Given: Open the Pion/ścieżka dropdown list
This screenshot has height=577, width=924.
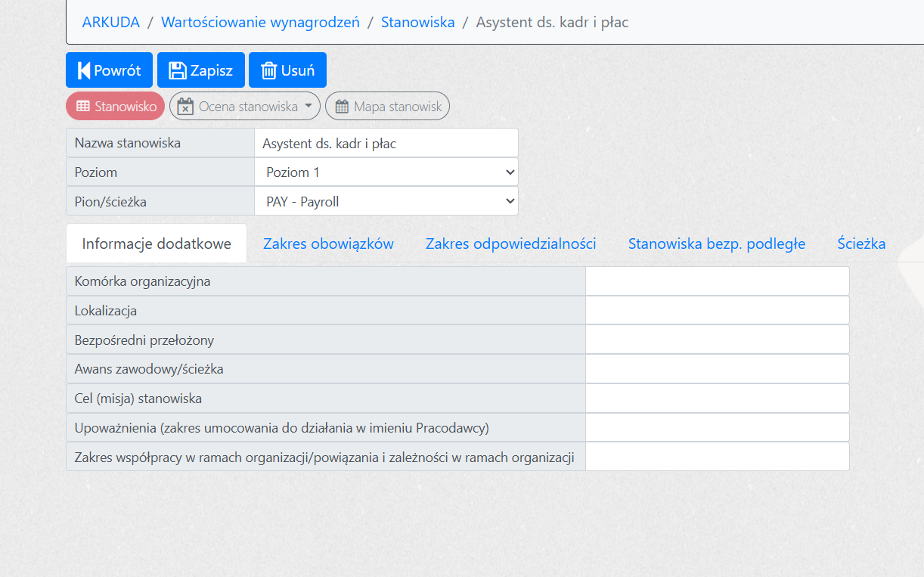Looking at the screenshot, I should click(x=386, y=202).
